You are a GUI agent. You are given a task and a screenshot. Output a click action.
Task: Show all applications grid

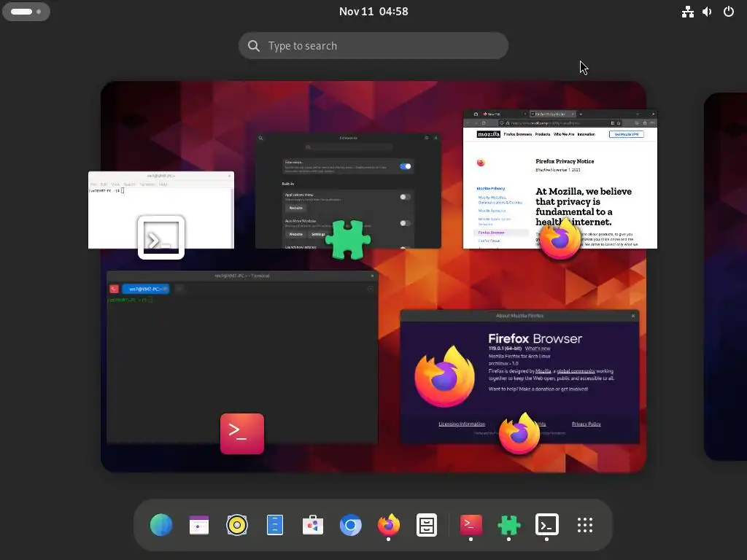[x=585, y=525]
